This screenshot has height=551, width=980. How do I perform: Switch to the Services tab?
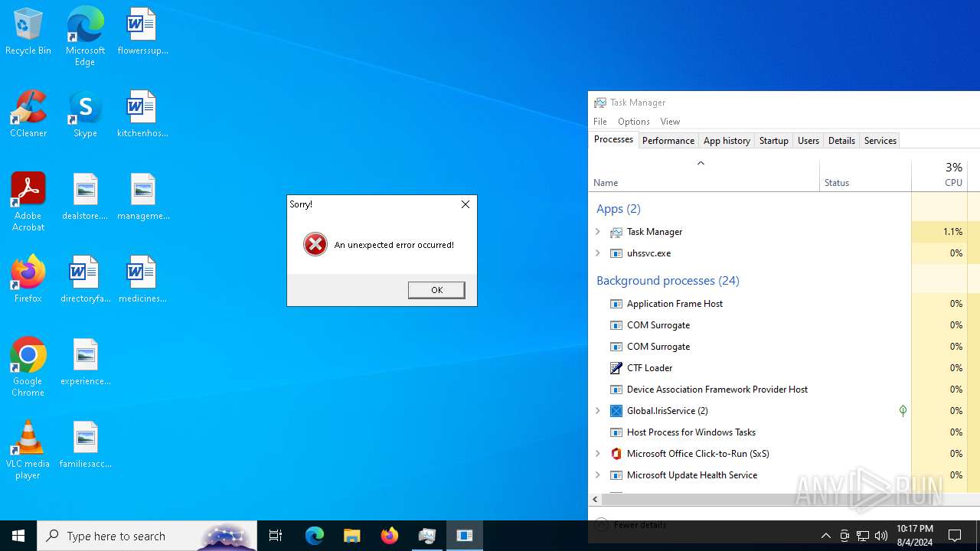pyautogui.click(x=880, y=141)
